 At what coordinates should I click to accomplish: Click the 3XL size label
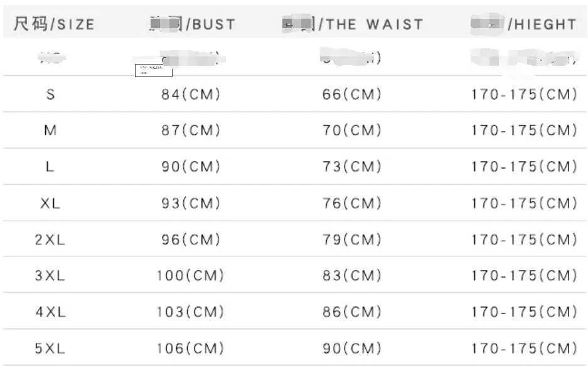click(x=51, y=276)
